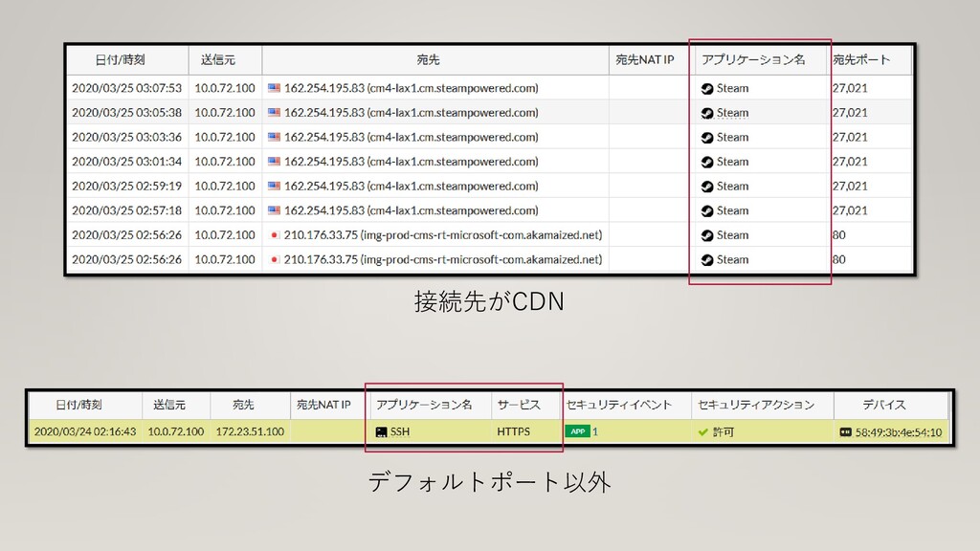Select timestamp 2020/03/24 02:16:43
980x551 pixels.
[x=85, y=431]
